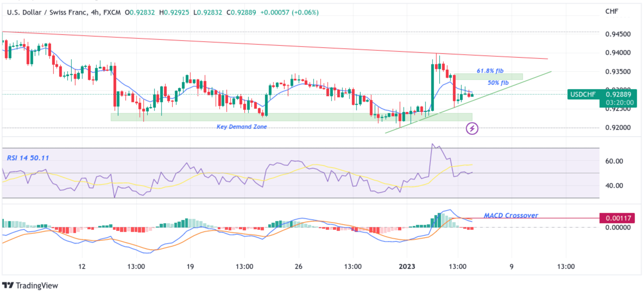
Task: Click the 0.92000 price axis label
Action: click(618, 127)
